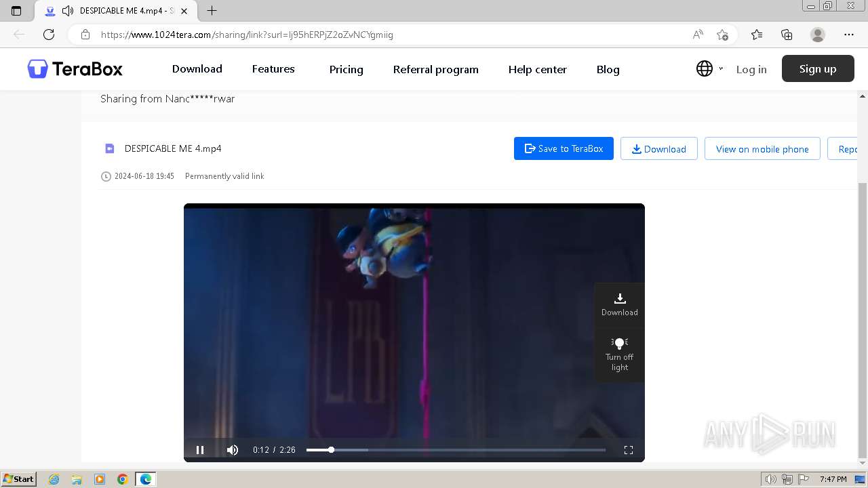The height and width of the screenshot is (488, 868).
Task: Pause the video playback
Action: [200, 450]
